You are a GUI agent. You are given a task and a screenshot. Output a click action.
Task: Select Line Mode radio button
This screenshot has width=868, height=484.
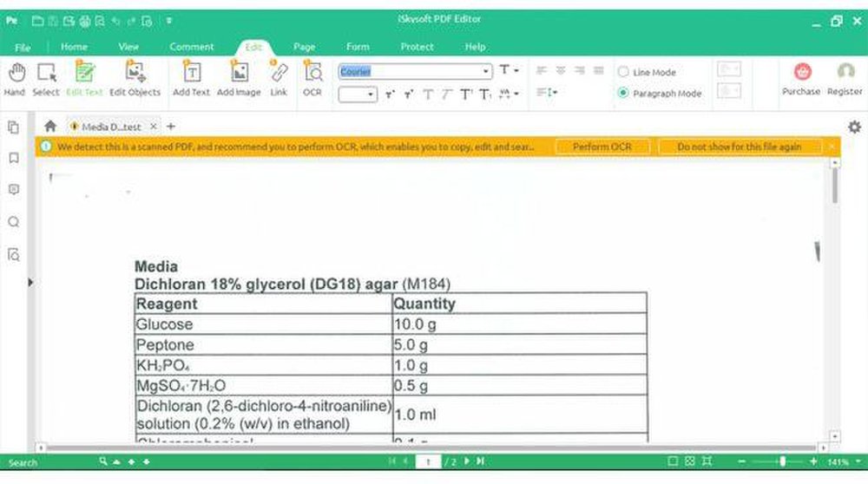pos(623,72)
